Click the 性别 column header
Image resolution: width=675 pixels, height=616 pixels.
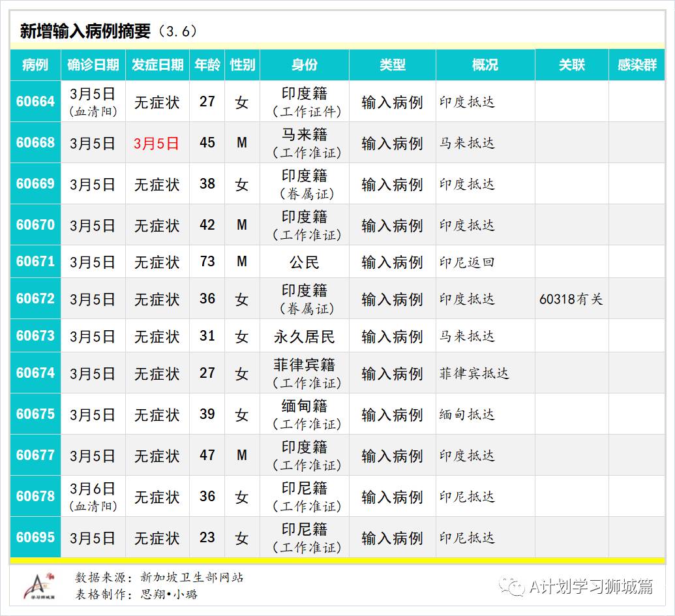coord(242,65)
